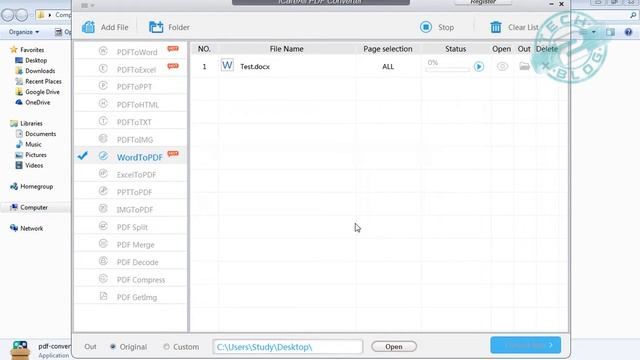This screenshot has width=640, height=360.
Task: Open Desktop in Explorer favorites
Action: (31, 60)
